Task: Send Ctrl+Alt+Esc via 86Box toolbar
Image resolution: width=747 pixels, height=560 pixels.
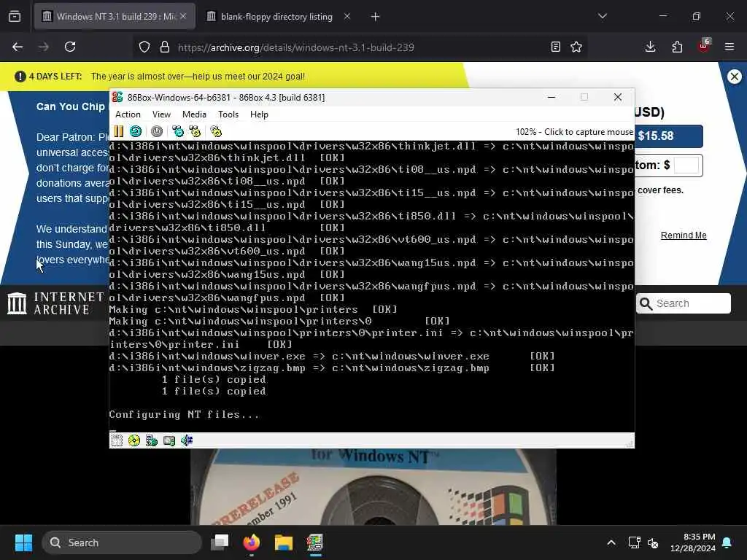Action: pos(195,131)
